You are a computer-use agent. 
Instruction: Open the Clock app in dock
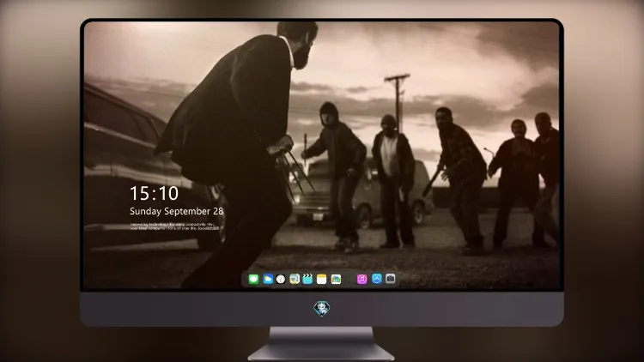tap(281, 279)
